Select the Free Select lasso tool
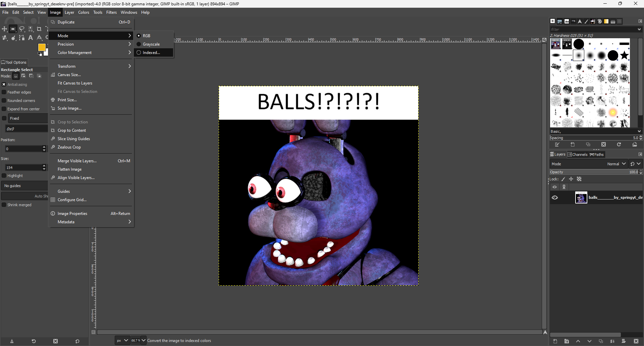Screen dimensions: 644x346 pyautogui.click(x=22, y=29)
